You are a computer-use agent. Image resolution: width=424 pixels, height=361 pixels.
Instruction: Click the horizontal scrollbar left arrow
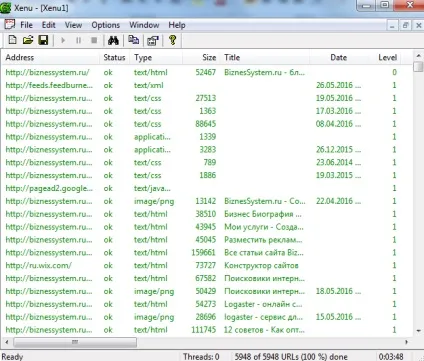tap(6, 342)
